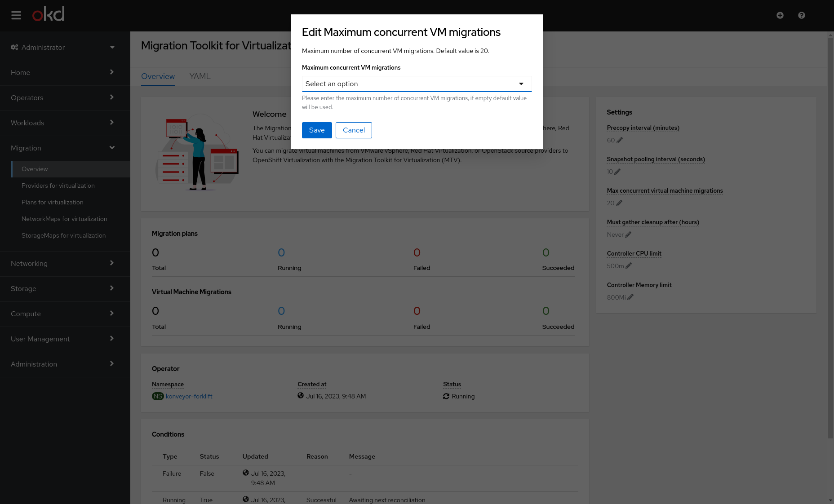
Task: Click the Precopy interval (minutes) label
Action: coord(643,128)
